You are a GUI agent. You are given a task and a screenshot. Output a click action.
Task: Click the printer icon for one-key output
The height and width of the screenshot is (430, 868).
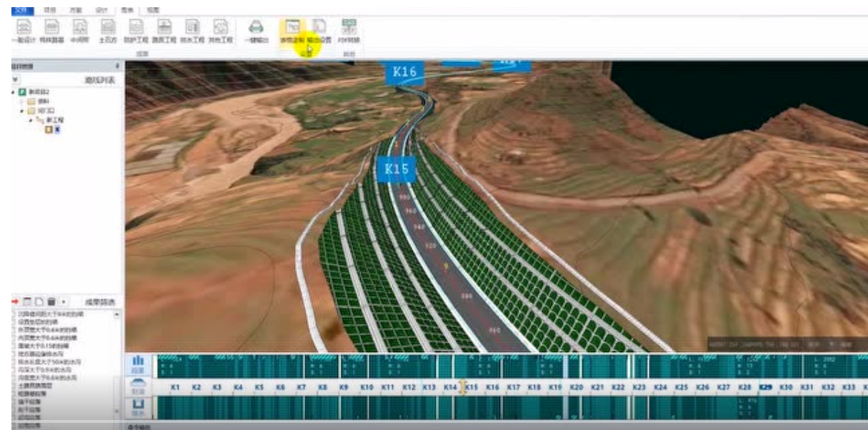coord(256,31)
